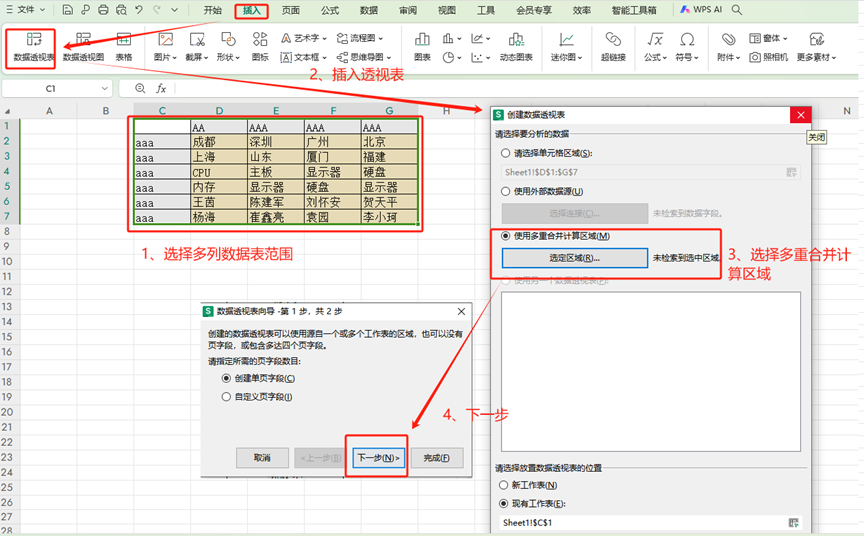Select 请选择单元格区域 radio button
Screen dimensions: 864x536
[505, 153]
